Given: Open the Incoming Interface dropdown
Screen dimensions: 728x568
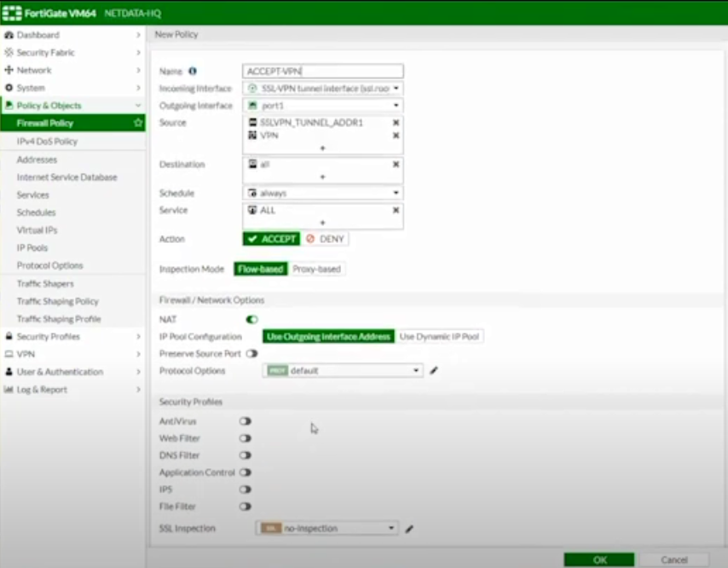Looking at the screenshot, I should (323, 89).
